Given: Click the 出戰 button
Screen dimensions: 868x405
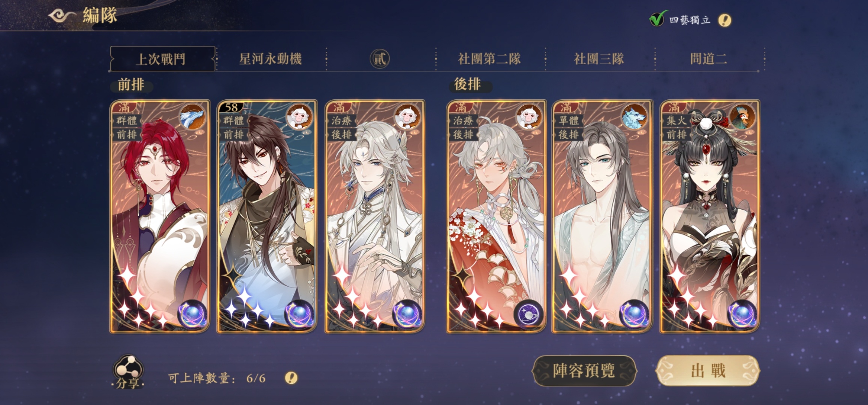Looking at the screenshot, I should pos(708,371).
